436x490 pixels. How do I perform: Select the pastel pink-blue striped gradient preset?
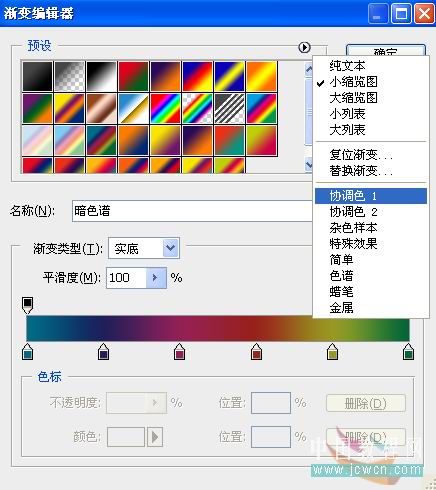pos(37,140)
